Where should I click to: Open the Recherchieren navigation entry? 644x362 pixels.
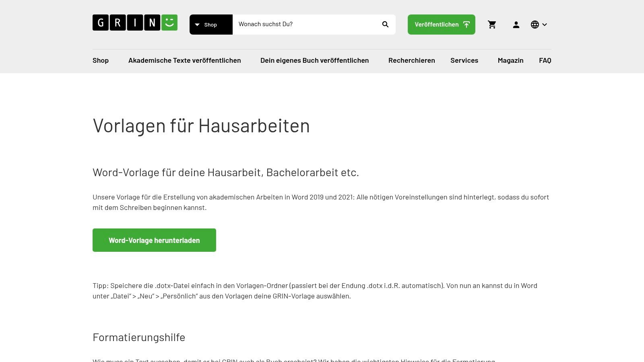411,60
